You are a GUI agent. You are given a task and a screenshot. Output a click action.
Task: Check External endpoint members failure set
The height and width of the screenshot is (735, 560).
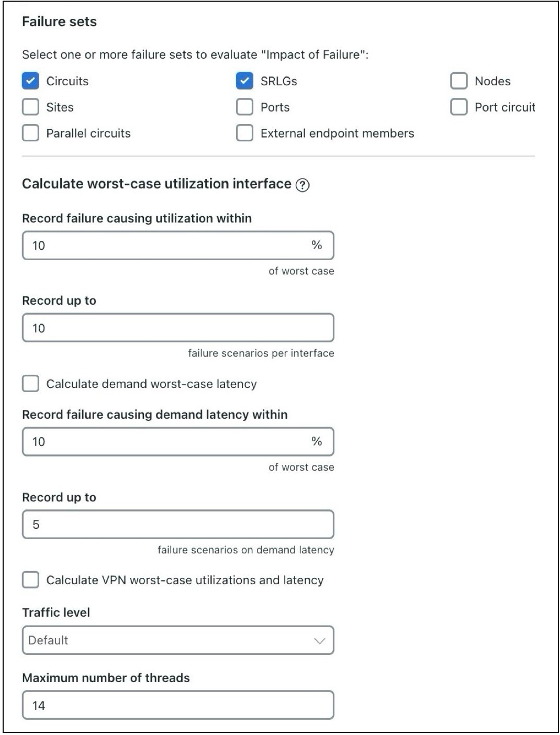244,133
